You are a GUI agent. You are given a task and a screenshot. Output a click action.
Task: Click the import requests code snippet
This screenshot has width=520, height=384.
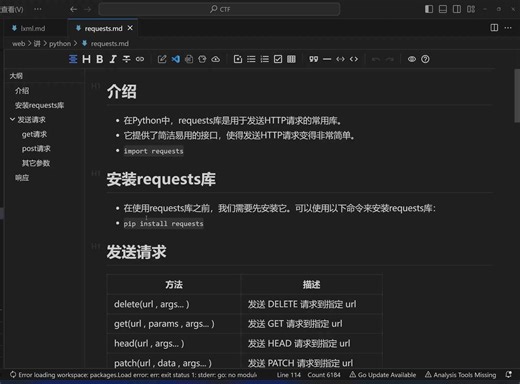point(153,151)
